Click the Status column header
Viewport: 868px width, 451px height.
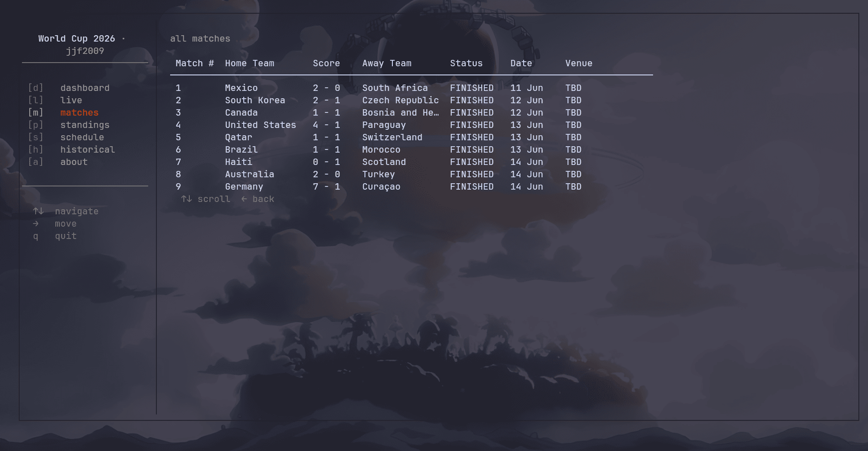coord(466,63)
